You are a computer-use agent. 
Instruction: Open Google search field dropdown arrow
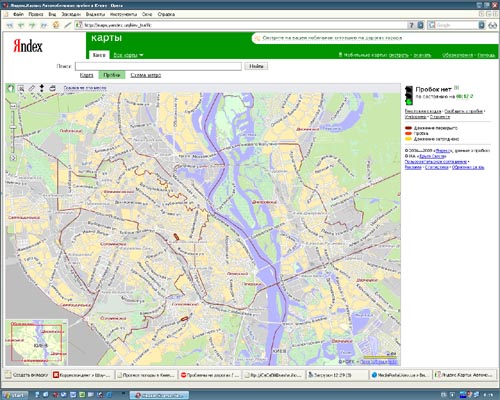click(x=482, y=25)
